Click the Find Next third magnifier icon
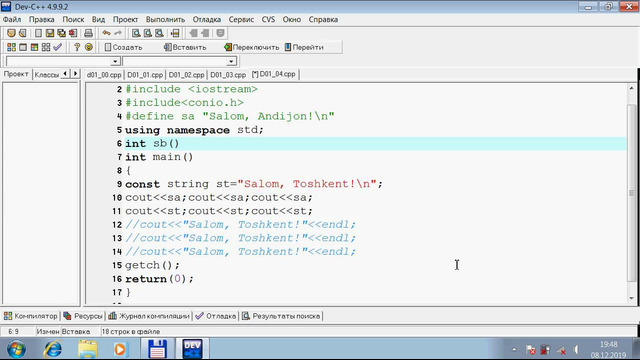640x360 pixels. coord(159,33)
